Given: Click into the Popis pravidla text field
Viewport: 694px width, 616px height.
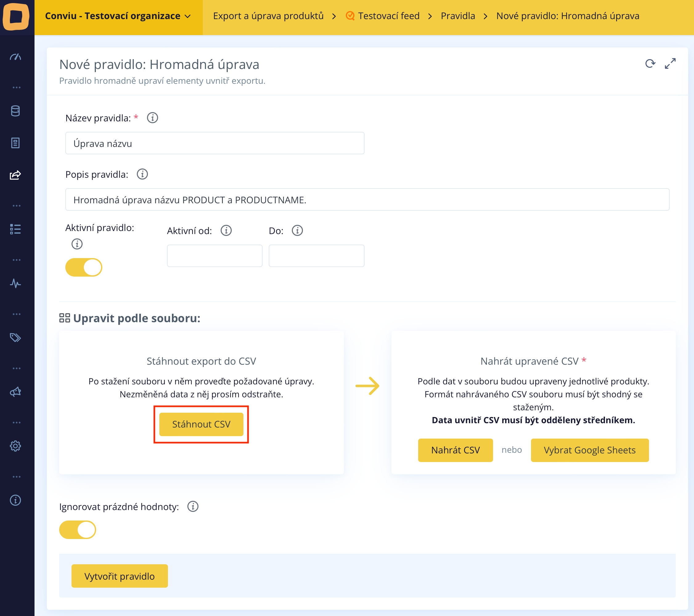Looking at the screenshot, I should click(x=367, y=200).
